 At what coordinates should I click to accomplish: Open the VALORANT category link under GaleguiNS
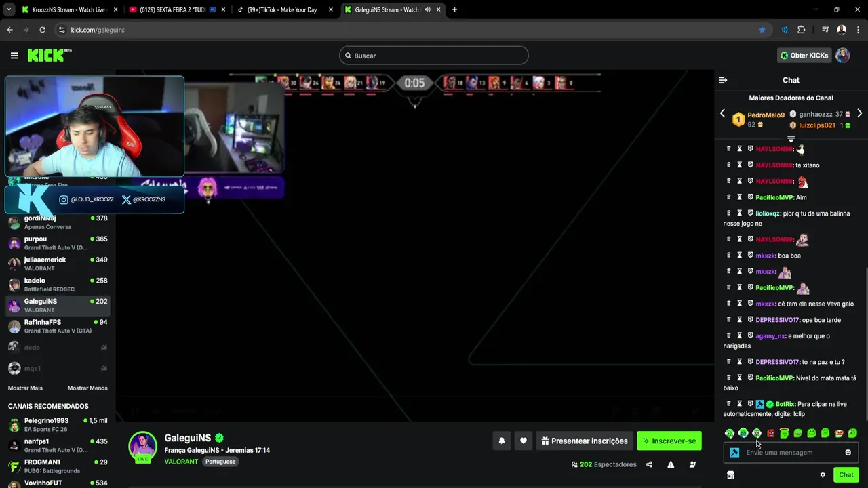181,462
